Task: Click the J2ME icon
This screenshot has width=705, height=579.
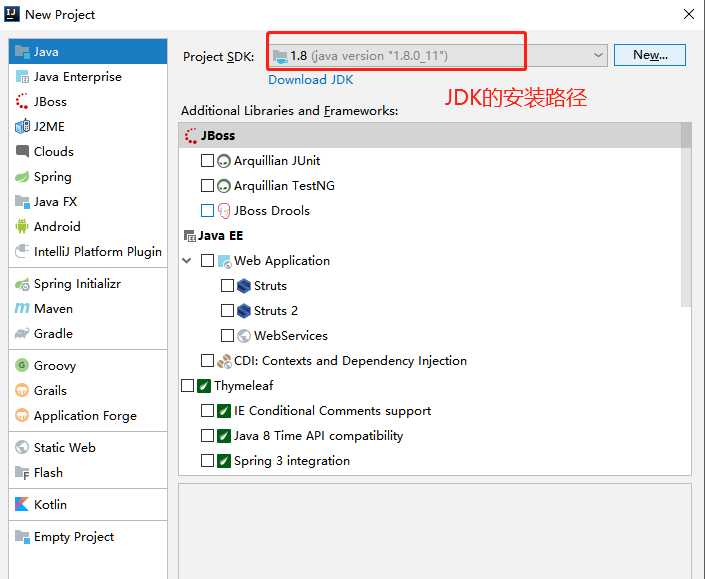Action: tap(22, 127)
